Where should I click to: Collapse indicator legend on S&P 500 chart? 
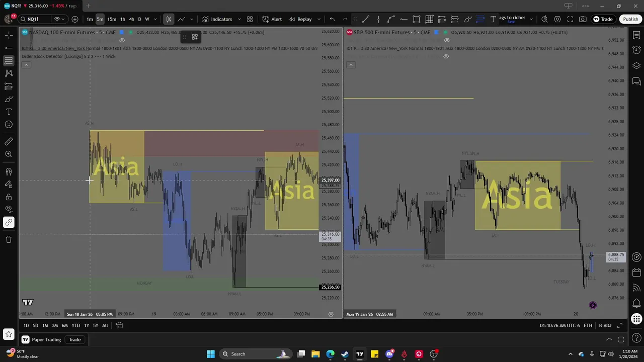coord(351,65)
